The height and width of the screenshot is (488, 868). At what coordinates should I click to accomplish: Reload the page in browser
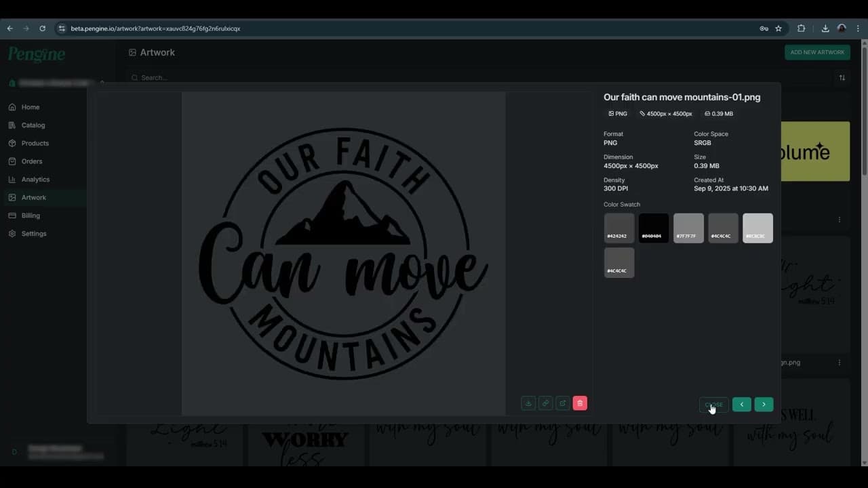coord(42,28)
